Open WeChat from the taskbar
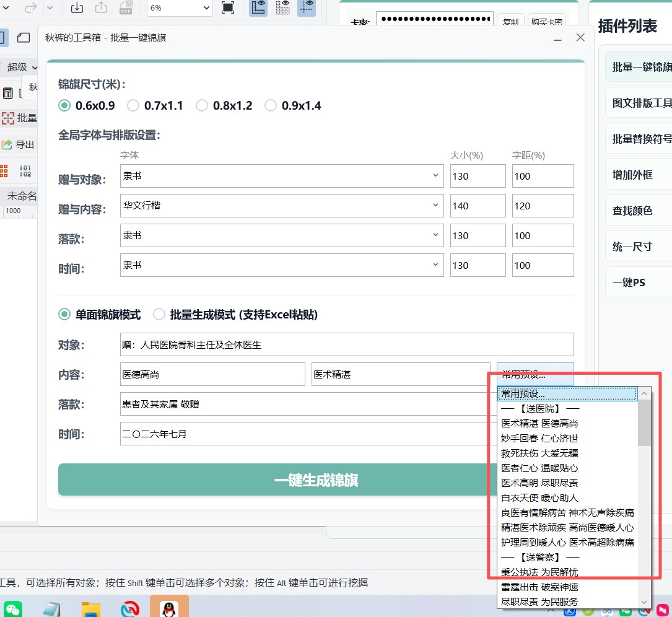 (x=13, y=609)
